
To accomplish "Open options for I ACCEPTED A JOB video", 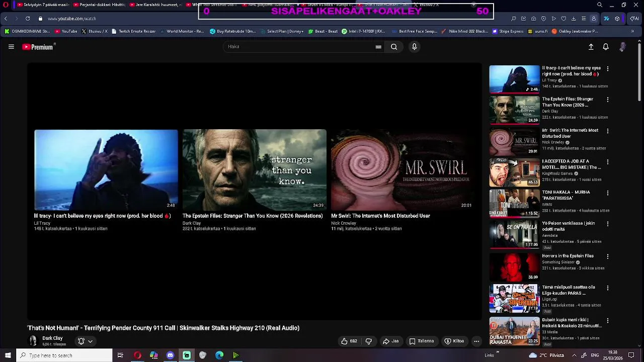I will point(608,162).
